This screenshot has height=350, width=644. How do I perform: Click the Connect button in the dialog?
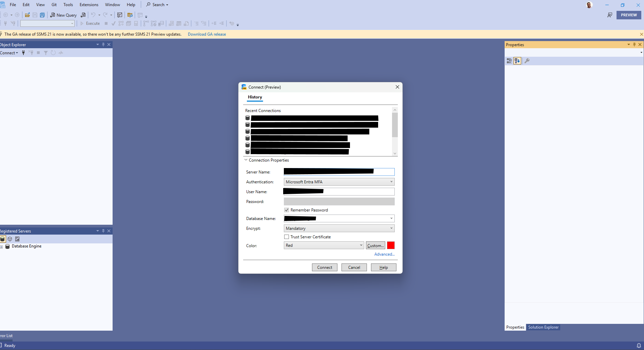coord(325,268)
